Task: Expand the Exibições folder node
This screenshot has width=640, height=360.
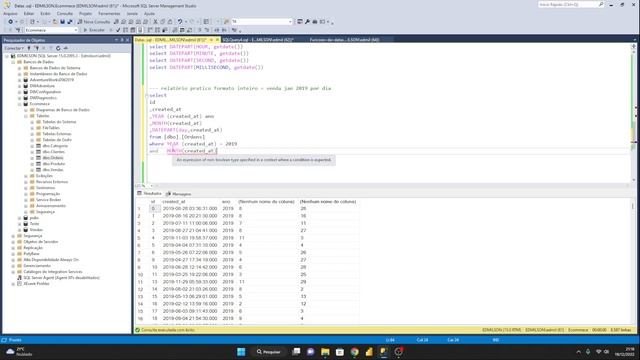Action: click(x=26, y=176)
